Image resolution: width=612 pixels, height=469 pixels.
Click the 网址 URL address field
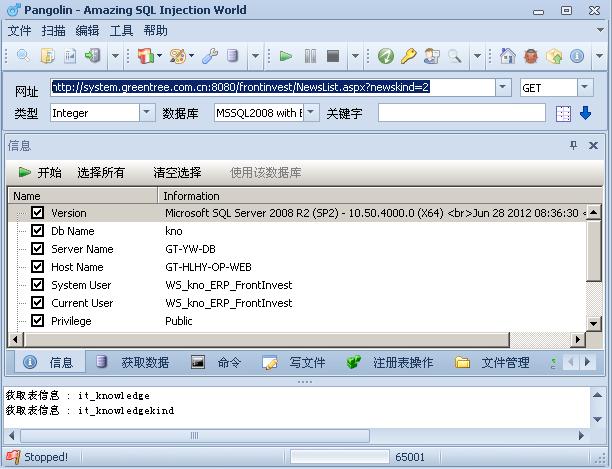click(272, 87)
